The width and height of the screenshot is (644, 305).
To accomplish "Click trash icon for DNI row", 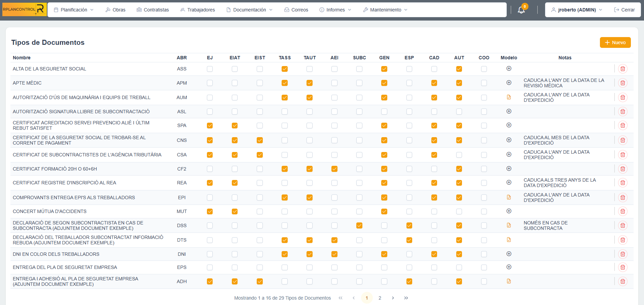I will [622, 254].
